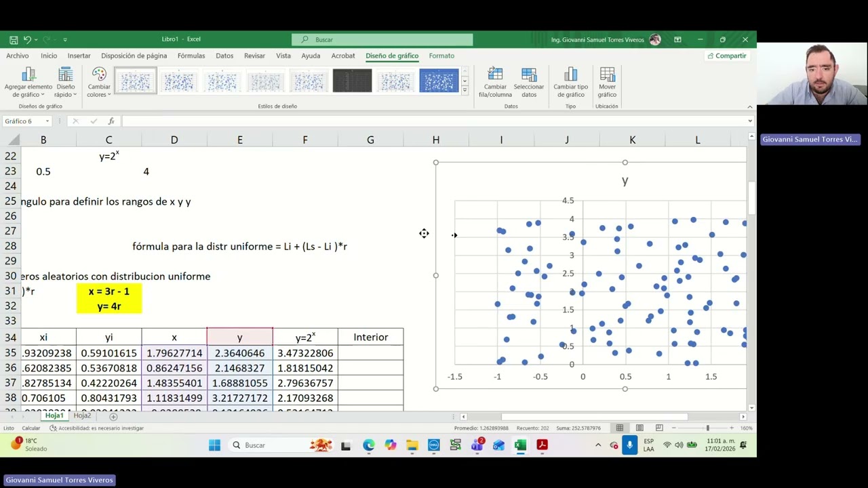Click the cell with value 2.3640646

tap(239, 353)
